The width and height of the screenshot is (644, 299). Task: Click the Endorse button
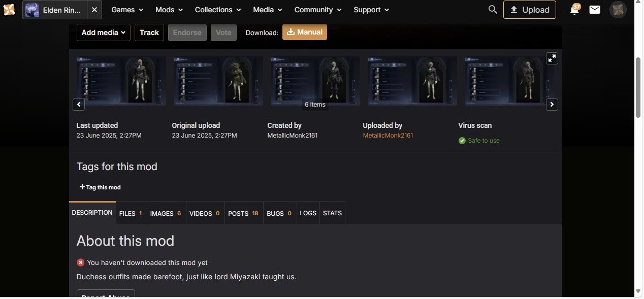187,32
